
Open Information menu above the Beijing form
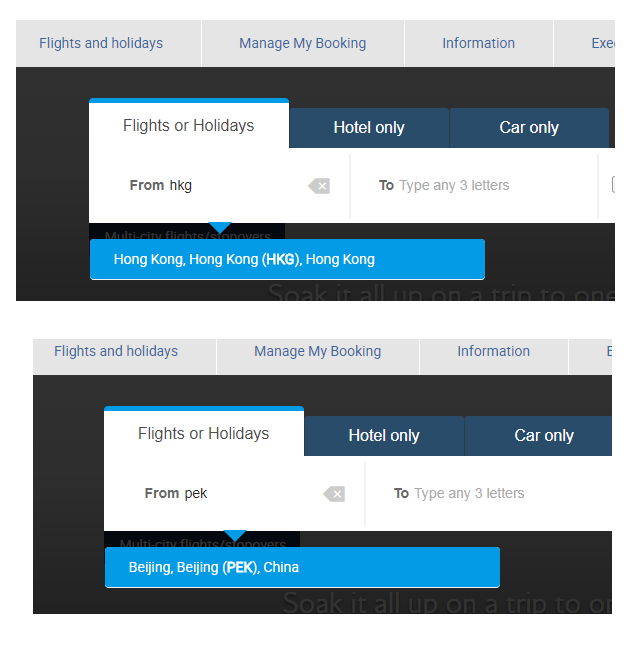coord(494,352)
